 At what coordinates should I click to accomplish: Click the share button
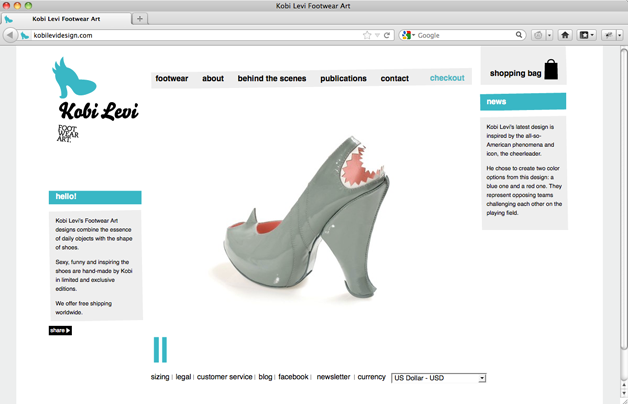60,330
